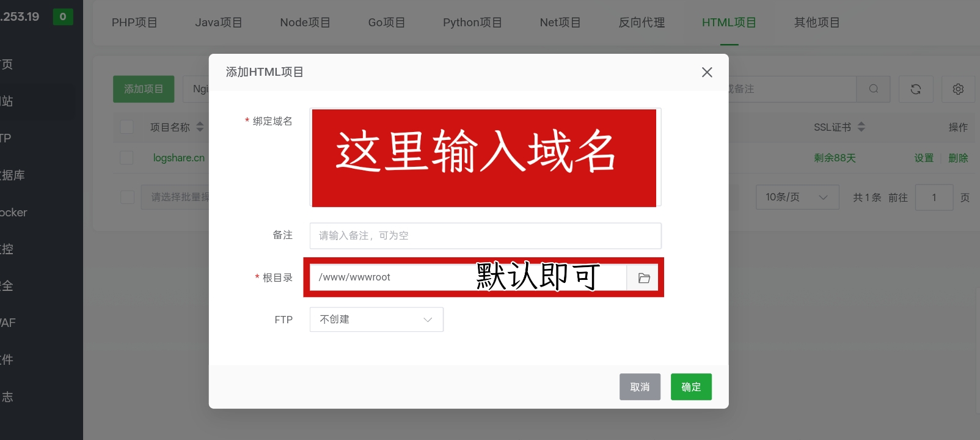Screen dimensions: 980x440
Task: Open the column settings gear icon
Action: pos(957,89)
